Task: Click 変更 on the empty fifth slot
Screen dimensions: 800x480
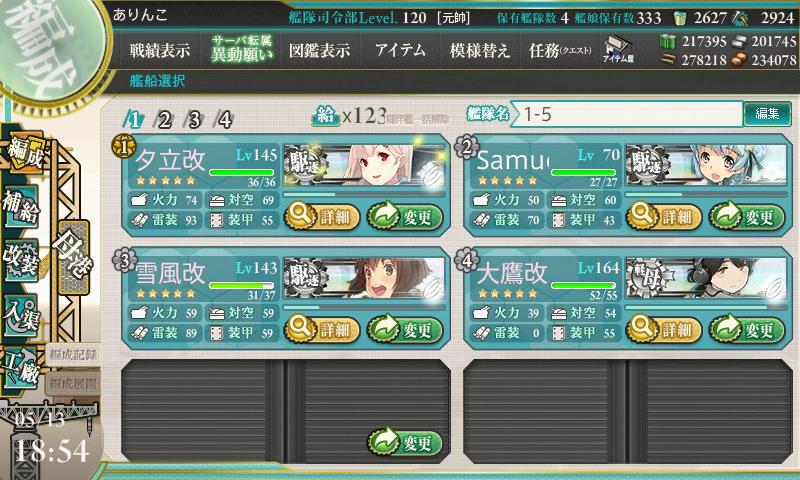Action: (x=405, y=442)
